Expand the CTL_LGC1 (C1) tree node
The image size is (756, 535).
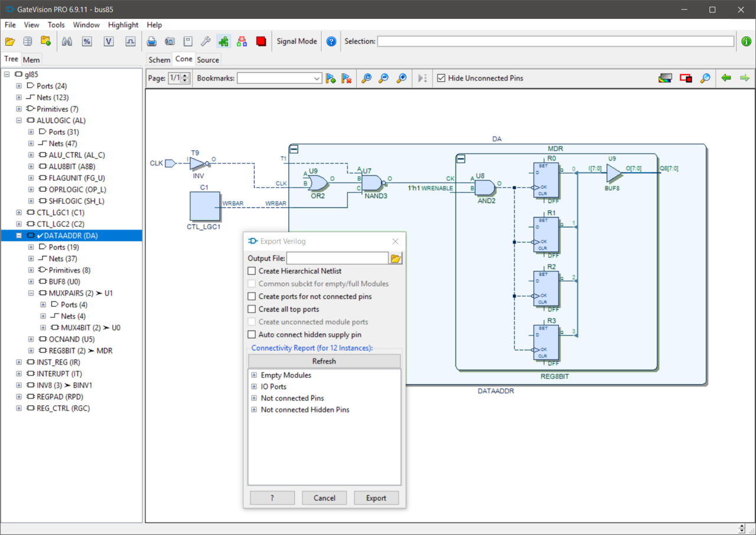point(19,212)
